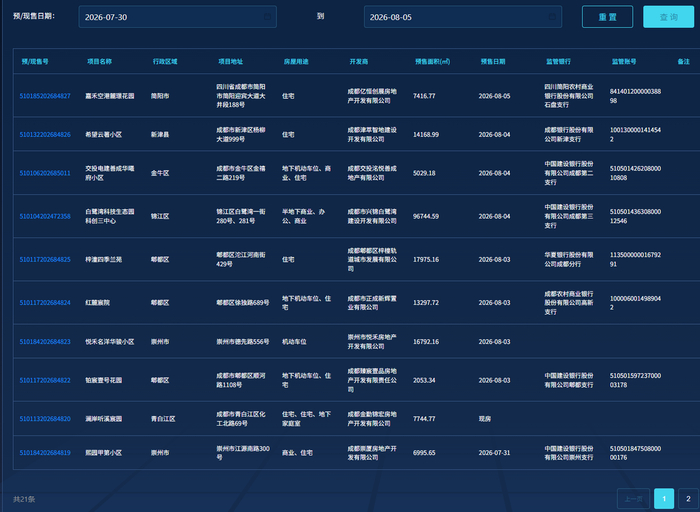This screenshot has width=700, height=512.
Task: Select presale area value 5029.18
Action: pyautogui.click(x=424, y=173)
